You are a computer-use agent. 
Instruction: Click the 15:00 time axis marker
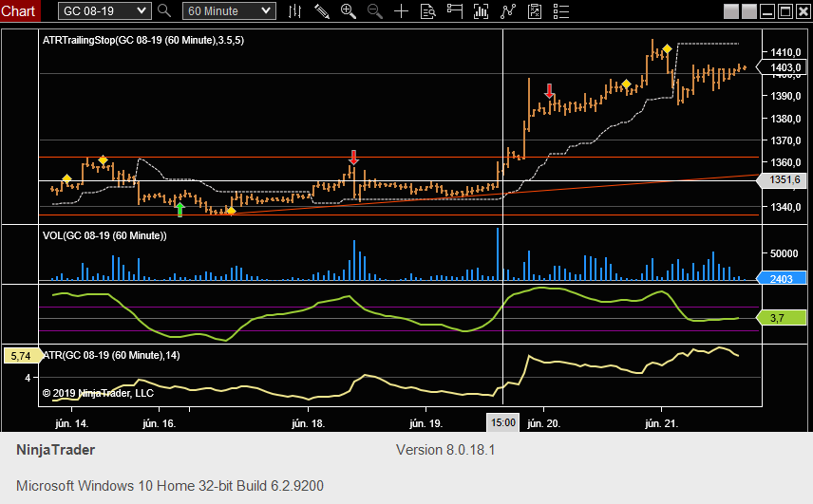pos(502,422)
